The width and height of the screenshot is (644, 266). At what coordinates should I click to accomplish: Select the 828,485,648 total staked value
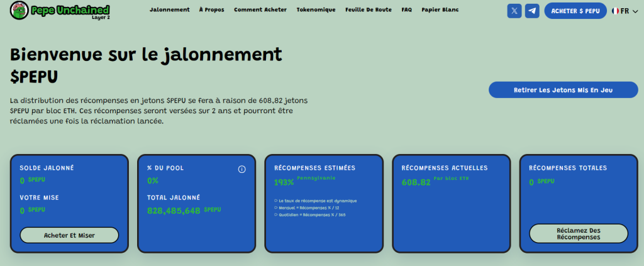[174, 211]
